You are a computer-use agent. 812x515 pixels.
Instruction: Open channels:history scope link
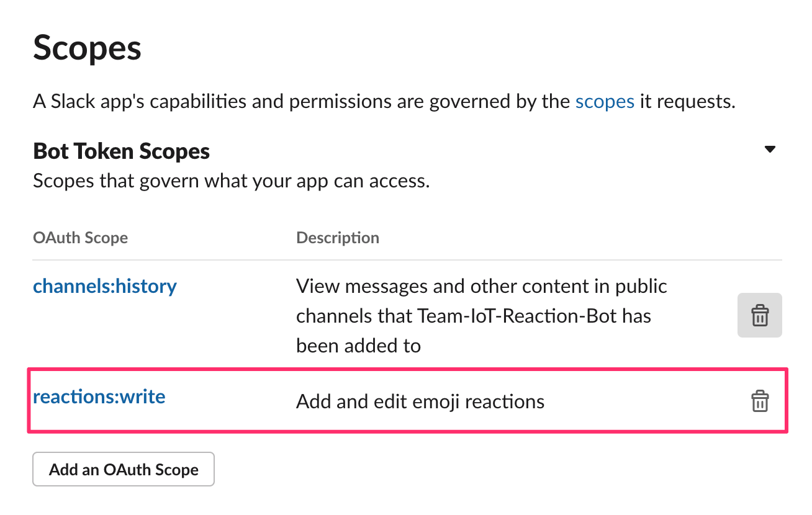click(105, 286)
